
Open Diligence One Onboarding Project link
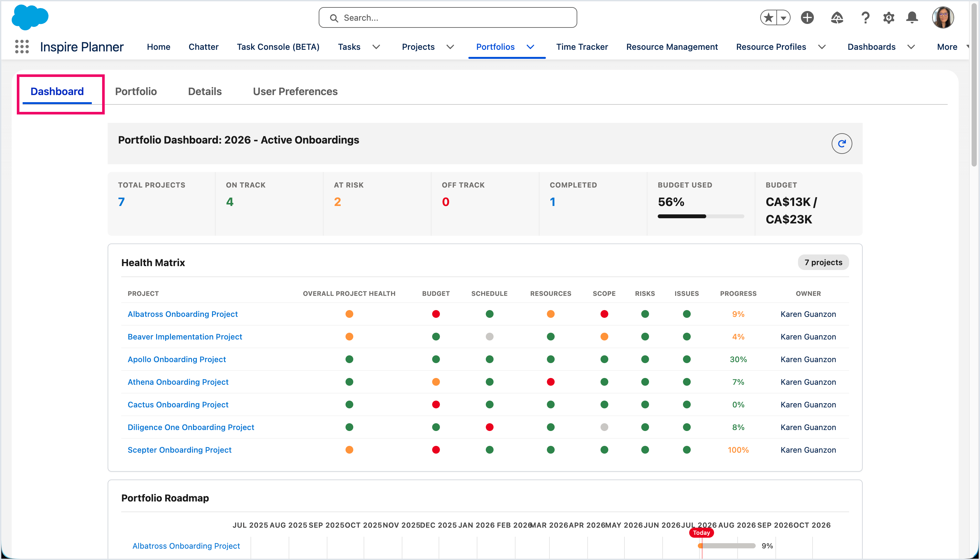pyautogui.click(x=191, y=427)
